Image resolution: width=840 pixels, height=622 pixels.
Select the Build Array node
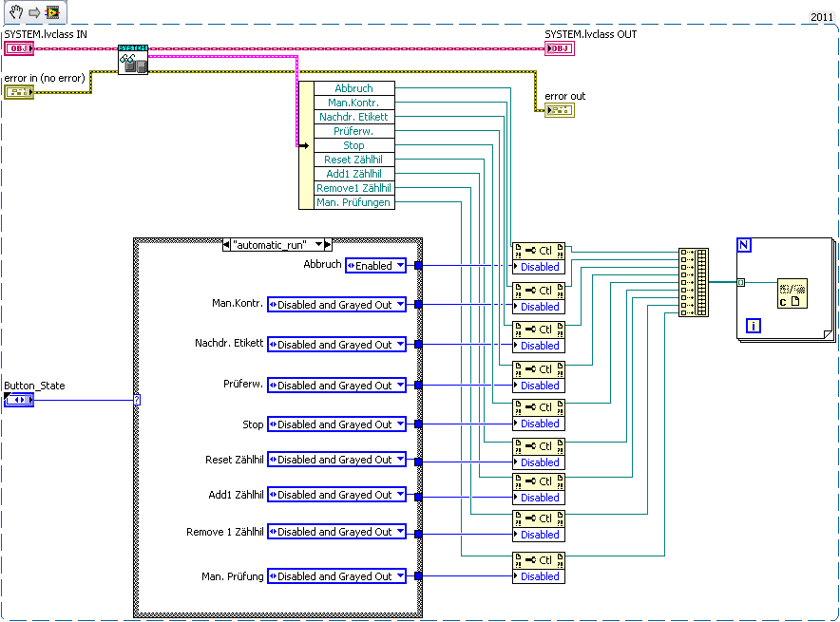tap(694, 282)
